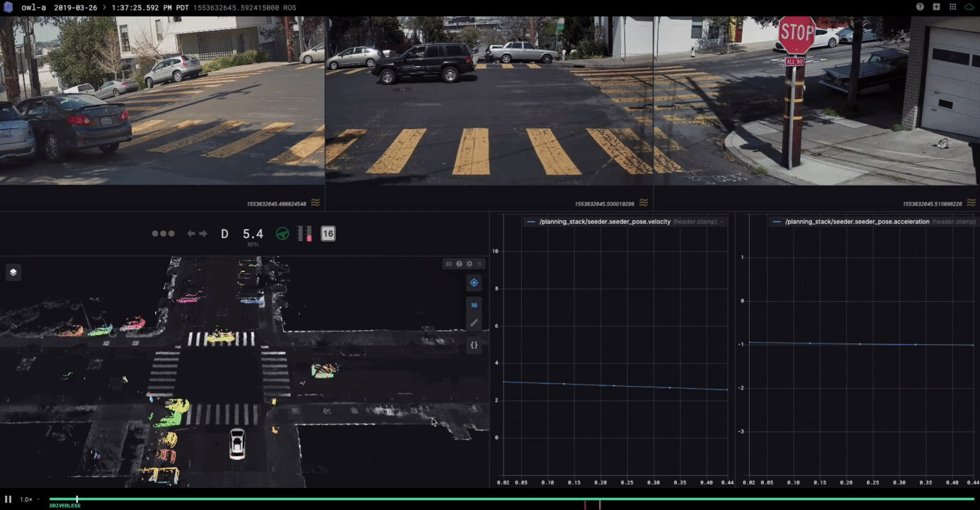Open the help icon in top bar
The height and width of the screenshot is (510, 980).
click(920, 7)
